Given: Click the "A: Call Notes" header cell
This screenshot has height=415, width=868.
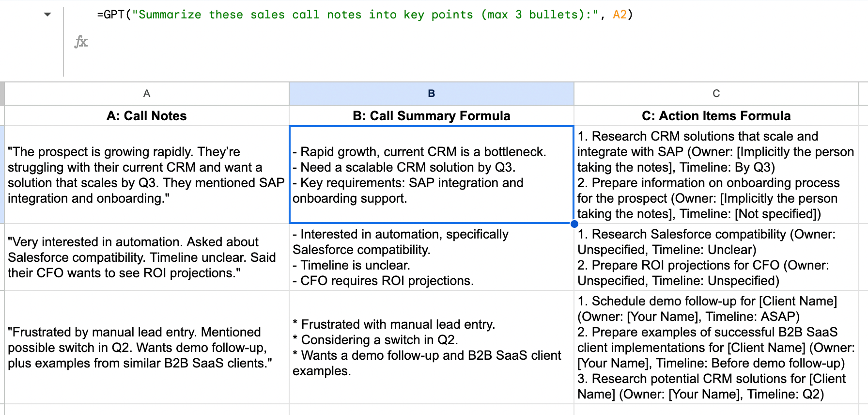Looking at the screenshot, I should (147, 116).
